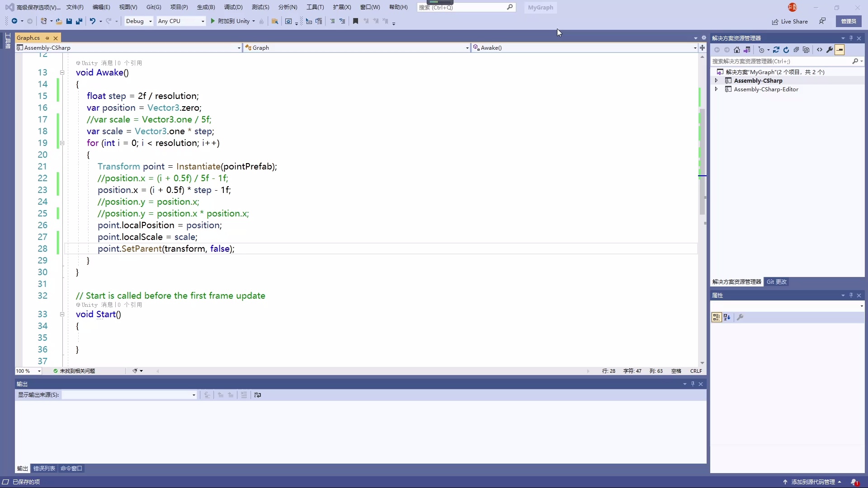Open Solution Explorer properties wrench icon

click(x=830, y=50)
